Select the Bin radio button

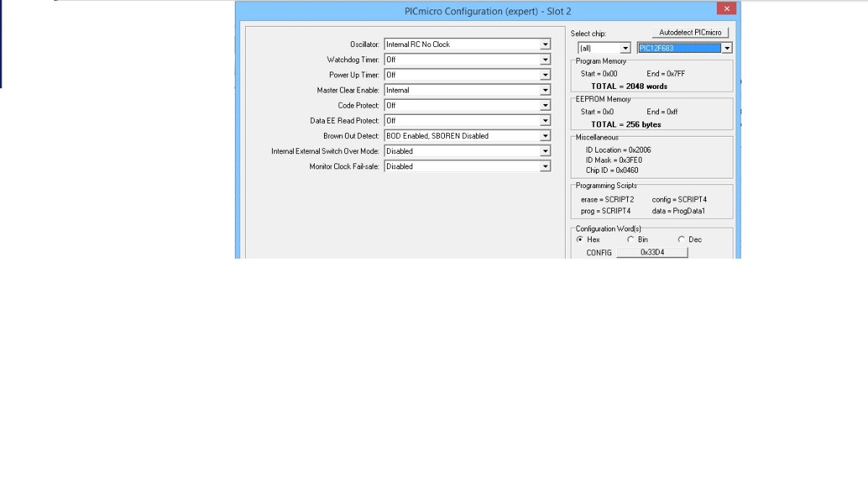click(x=631, y=239)
